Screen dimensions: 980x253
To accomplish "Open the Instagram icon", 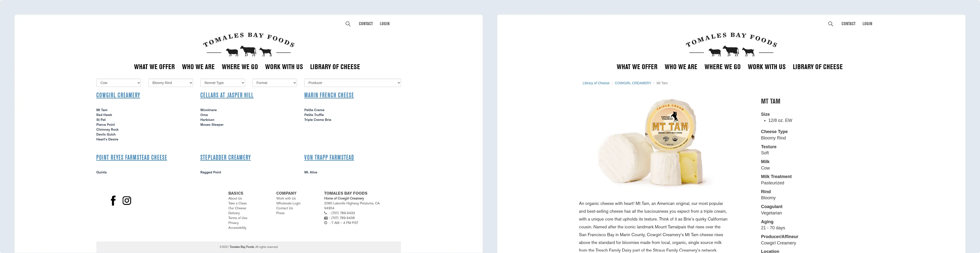I will point(127,200).
